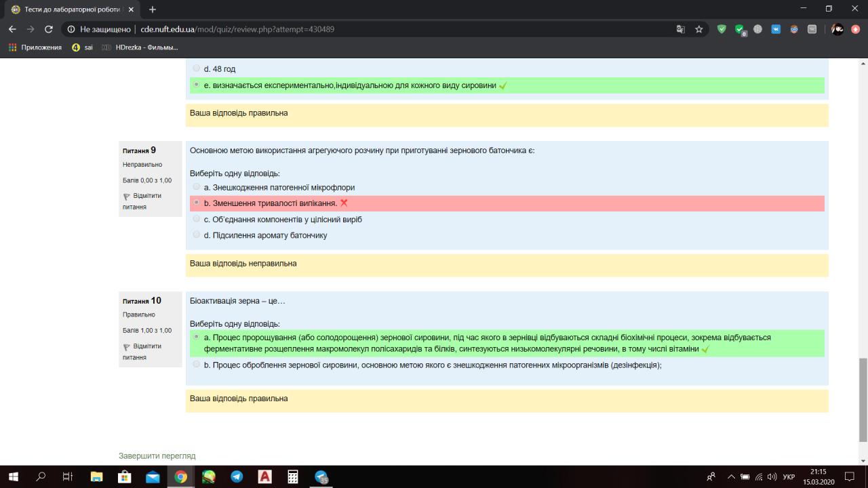The image size is (868, 488).
Task: Expand hidden system tray icons chevron
Action: click(x=731, y=476)
